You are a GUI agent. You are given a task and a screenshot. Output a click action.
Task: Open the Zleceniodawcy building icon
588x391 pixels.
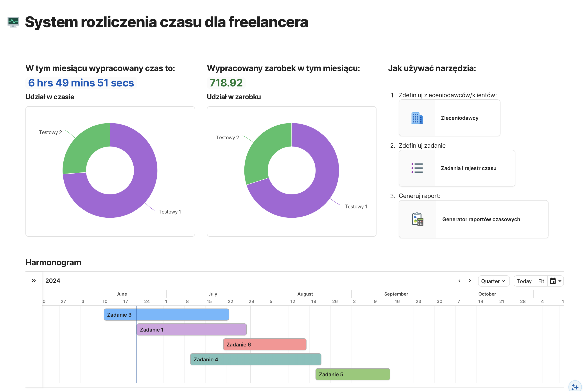pos(417,118)
